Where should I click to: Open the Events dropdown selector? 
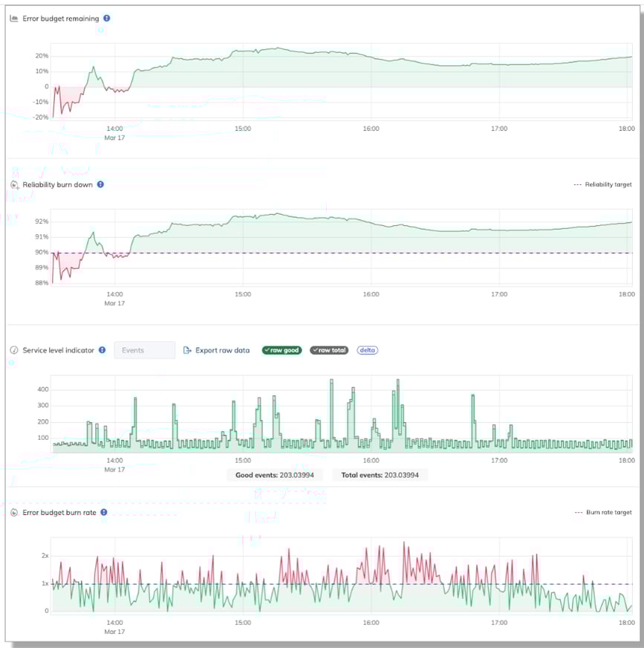pyautogui.click(x=144, y=350)
